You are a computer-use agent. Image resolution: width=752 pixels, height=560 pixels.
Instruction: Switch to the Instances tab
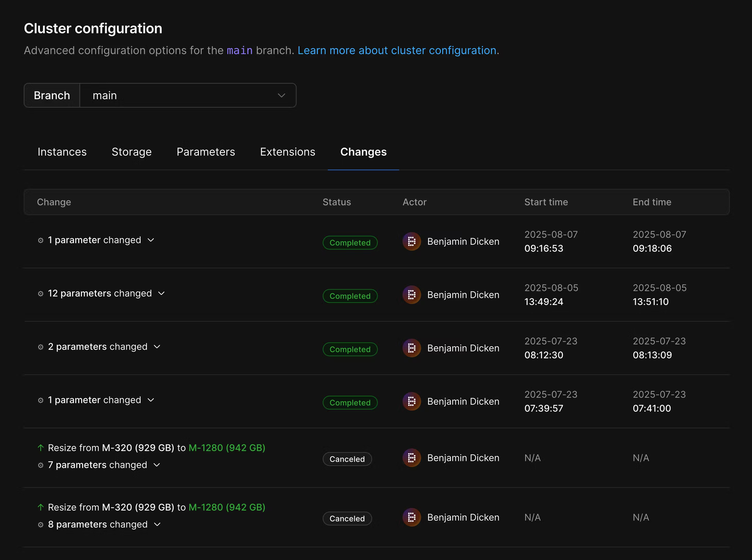(x=62, y=152)
